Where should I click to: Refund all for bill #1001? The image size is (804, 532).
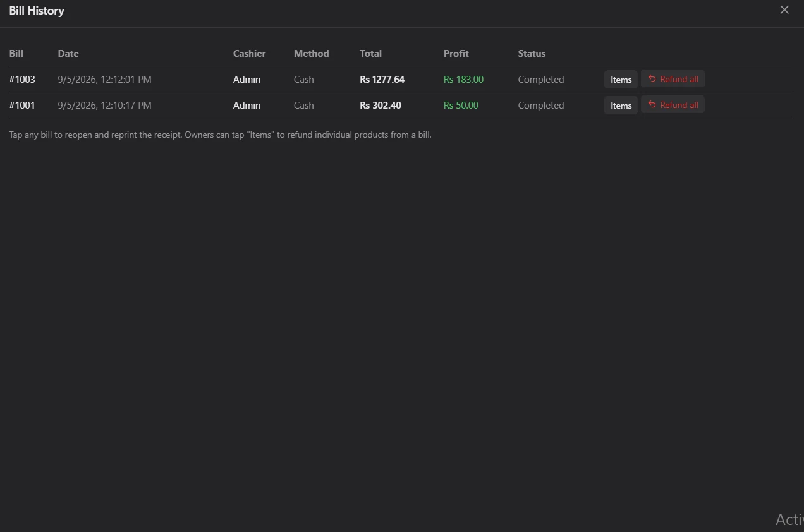pyautogui.click(x=673, y=105)
